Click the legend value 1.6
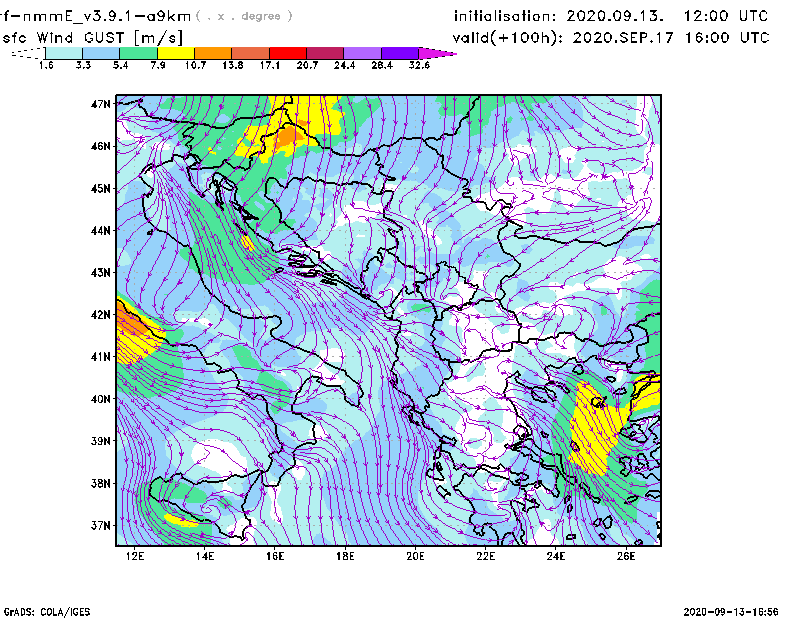This screenshot has height=618, width=800. coord(46,65)
